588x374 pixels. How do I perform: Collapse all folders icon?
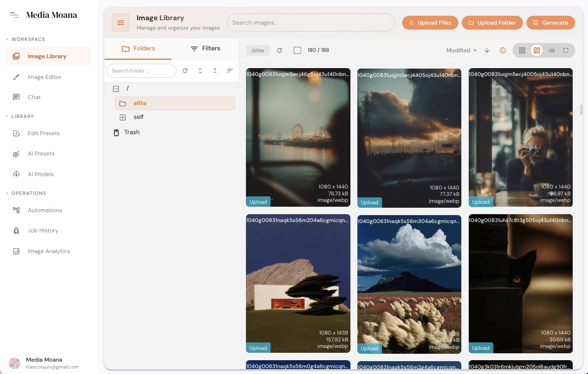pos(215,71)
